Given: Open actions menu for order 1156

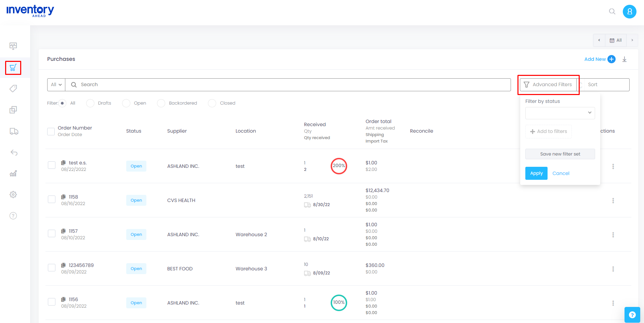Looking at the screenshot, I should click(x=613, y=303).
